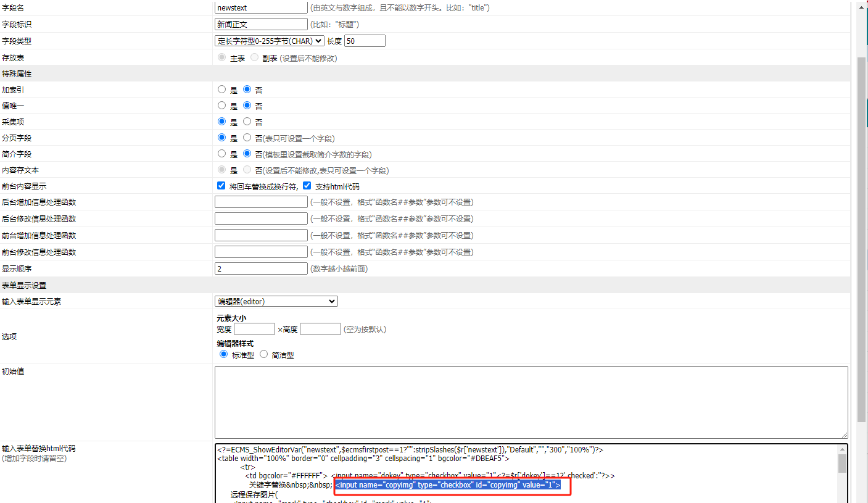Set 内容存文本 to 是
The width and height of the screenshot is (868, 503).
[x=222, y=170]
